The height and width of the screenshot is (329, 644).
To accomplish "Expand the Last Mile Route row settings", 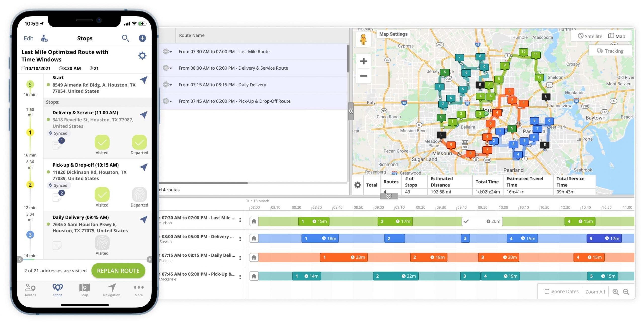I will click(167, 51).
